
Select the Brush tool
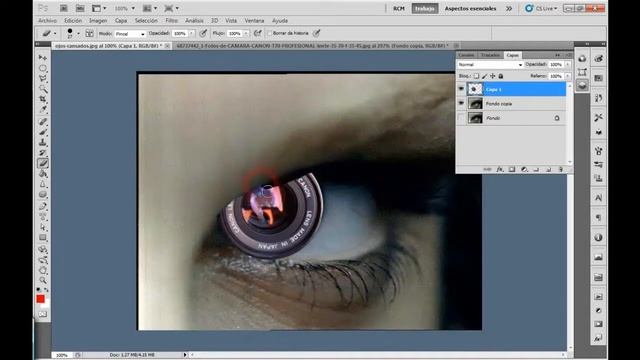(x=42, y=132)
